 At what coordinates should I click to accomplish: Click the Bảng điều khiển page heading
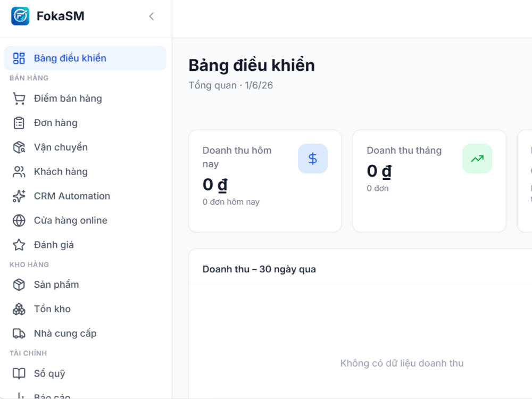pyautogui.click(x=252, y=65)
